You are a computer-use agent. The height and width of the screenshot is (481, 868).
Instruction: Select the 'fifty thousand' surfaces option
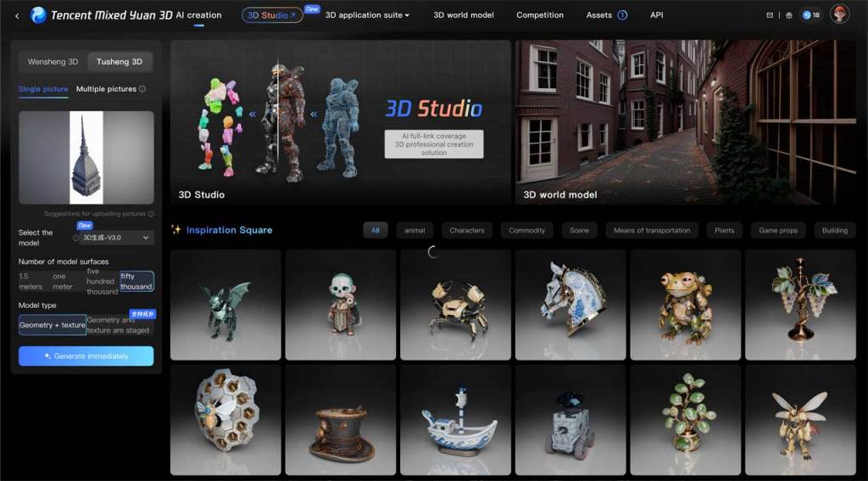[136, 282]
